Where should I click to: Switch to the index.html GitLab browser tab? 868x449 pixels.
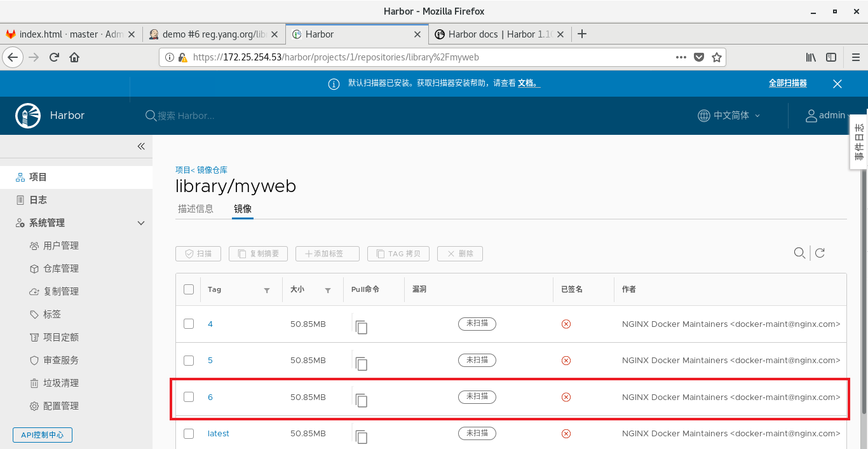[72, 34]
